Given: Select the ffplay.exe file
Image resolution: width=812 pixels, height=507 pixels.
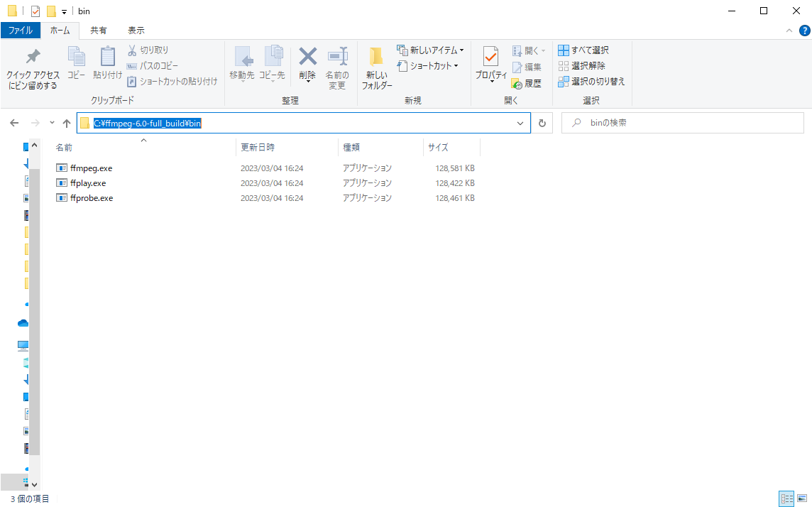Looking at the screenshot, I should [x=89, y=182].
